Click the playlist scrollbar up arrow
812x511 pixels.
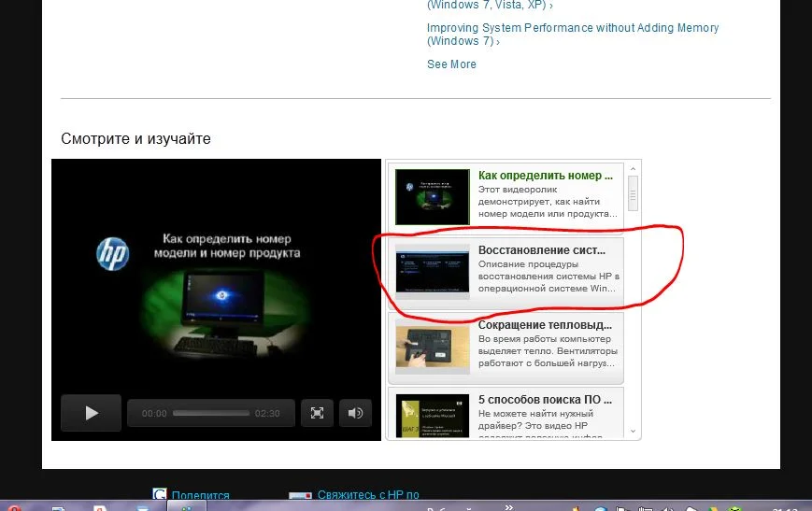pos(633,169)
